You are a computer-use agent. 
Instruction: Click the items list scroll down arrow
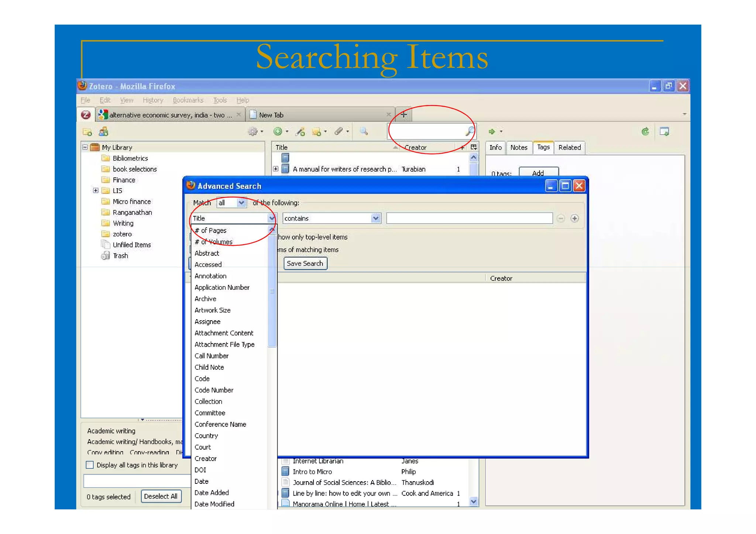(474, 501)
